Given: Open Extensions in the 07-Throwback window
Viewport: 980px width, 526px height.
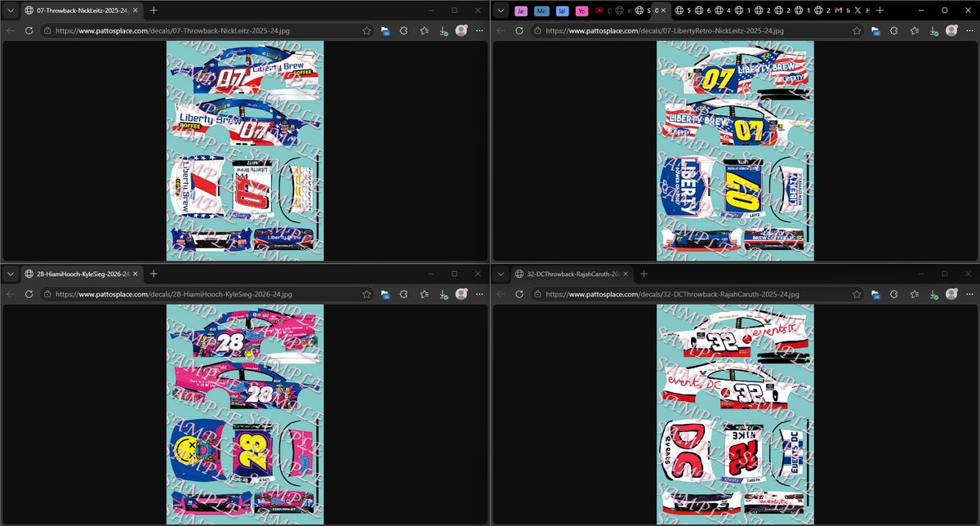Looking at the screenshot, I should click(x=403, y=30).
